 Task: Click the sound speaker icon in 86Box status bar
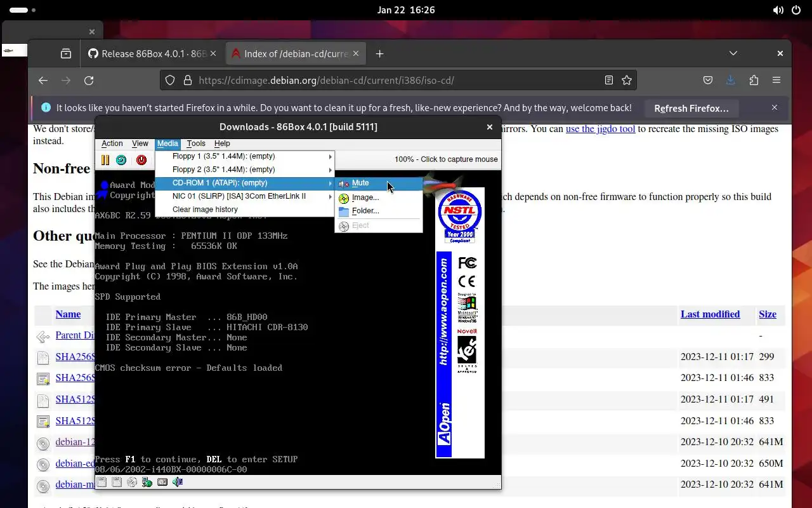click(178, 483)
